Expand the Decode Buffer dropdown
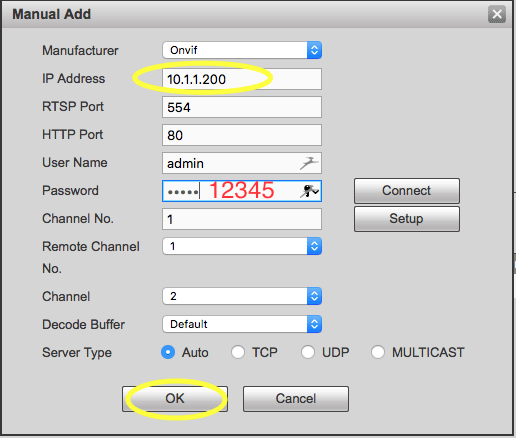Image resolution: width=516 pixels, height=438 pixels. 242,324
